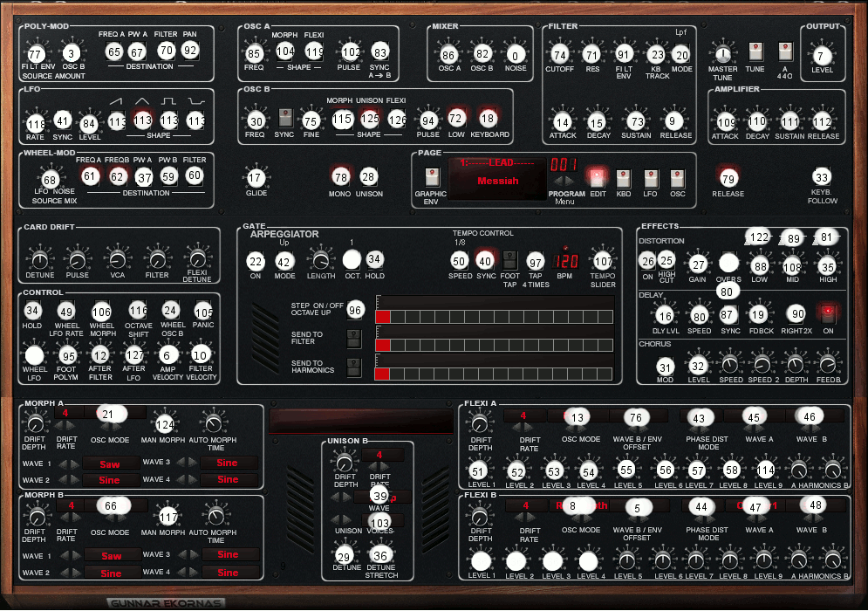Click the Step On/Off Octave Up button
Screen dimensions: 868x611
point(355,310)
